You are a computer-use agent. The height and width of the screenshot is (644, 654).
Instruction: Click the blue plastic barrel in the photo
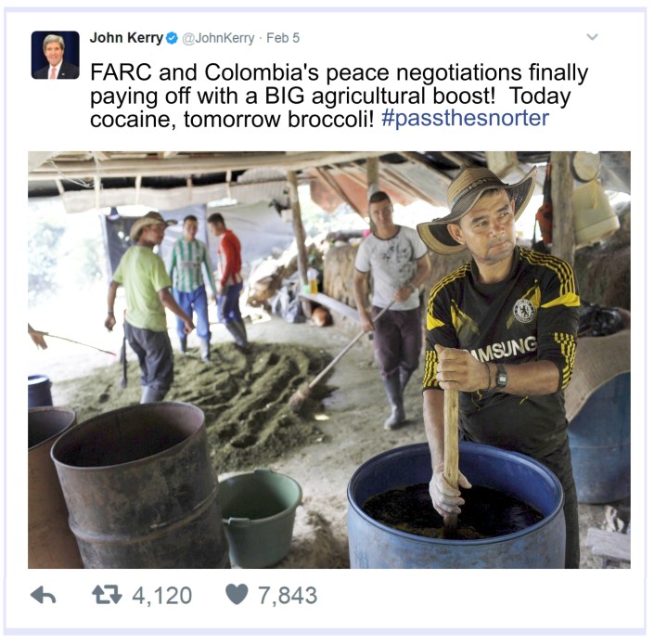point(455,506)
